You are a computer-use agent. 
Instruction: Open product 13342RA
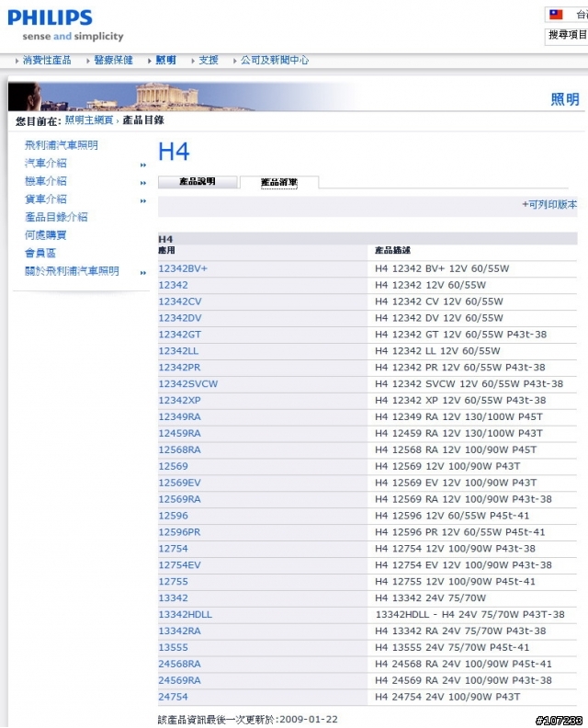coord(179,631)
